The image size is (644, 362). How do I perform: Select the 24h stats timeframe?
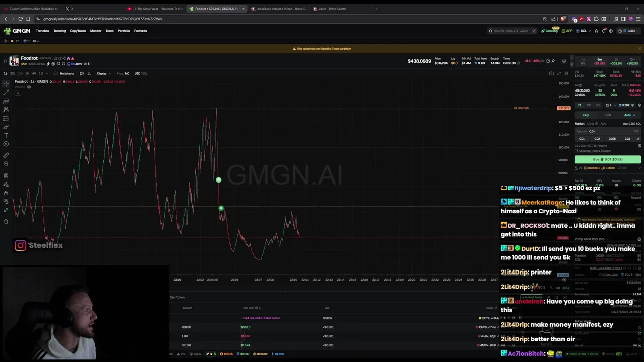[633, 61]
